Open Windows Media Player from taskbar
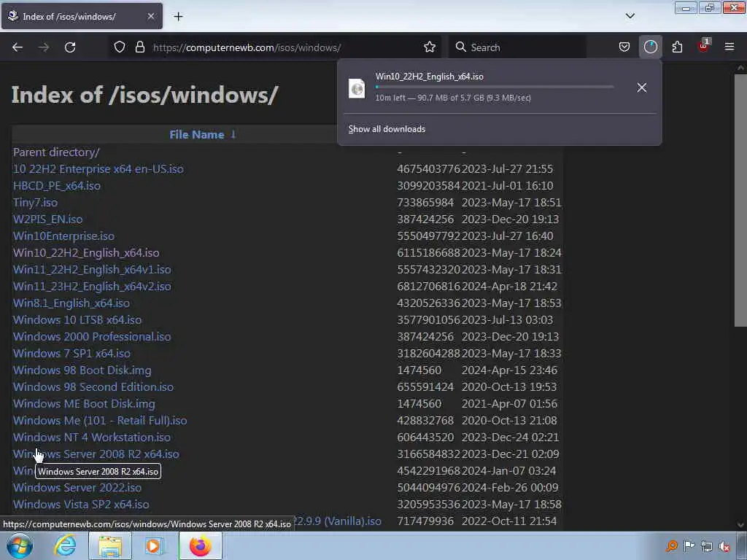Image resolution: width=747 pixels, height=560 pixels. 153,545
